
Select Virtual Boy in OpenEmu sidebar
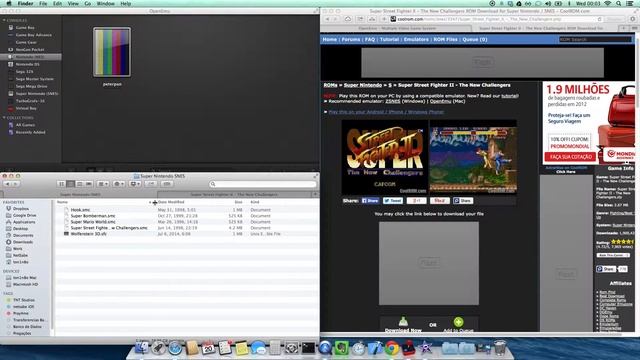26,109
